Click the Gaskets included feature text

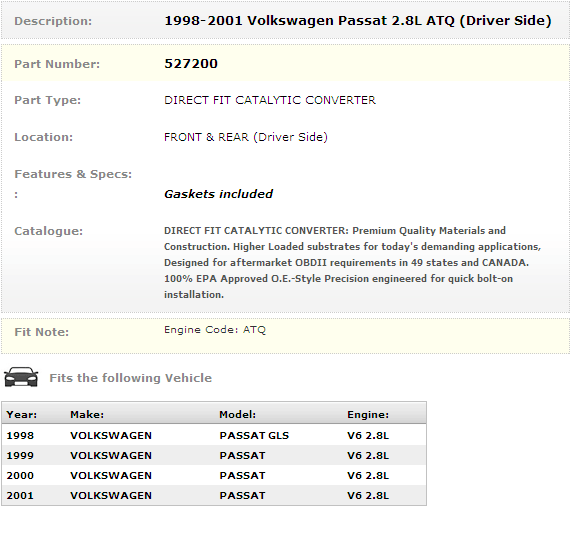click(218, 194)
